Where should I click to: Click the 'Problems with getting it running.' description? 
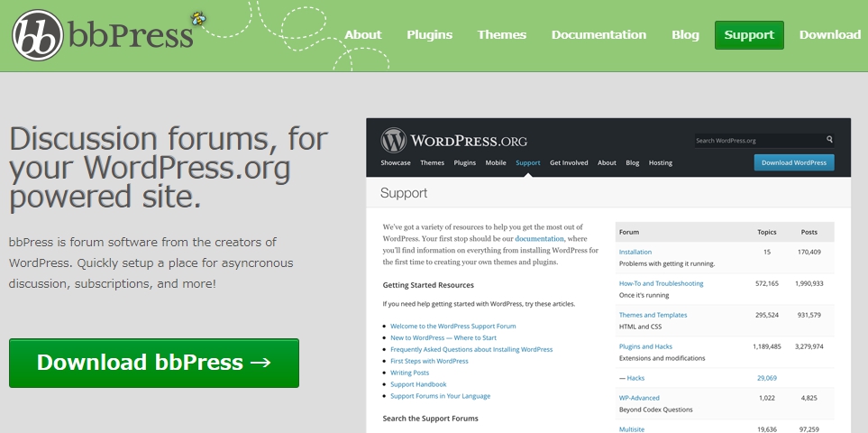(x=666, y=263)
